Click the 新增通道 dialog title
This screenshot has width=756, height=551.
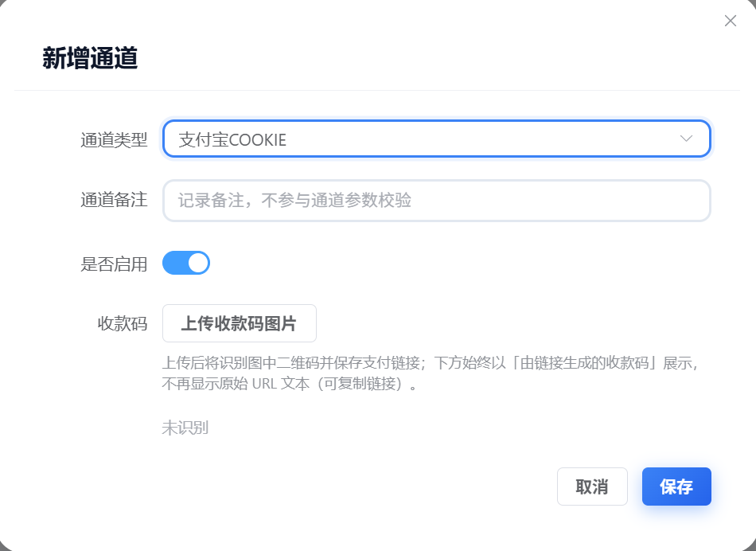(x=90, y=59)
